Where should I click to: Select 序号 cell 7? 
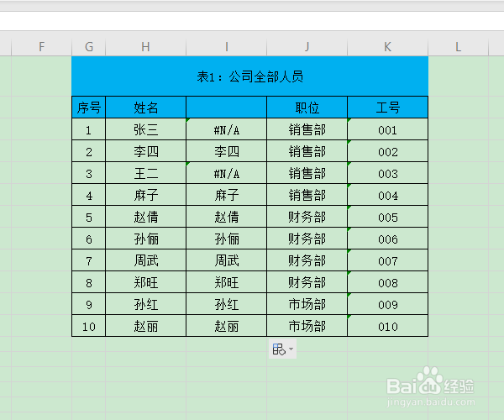89,260
